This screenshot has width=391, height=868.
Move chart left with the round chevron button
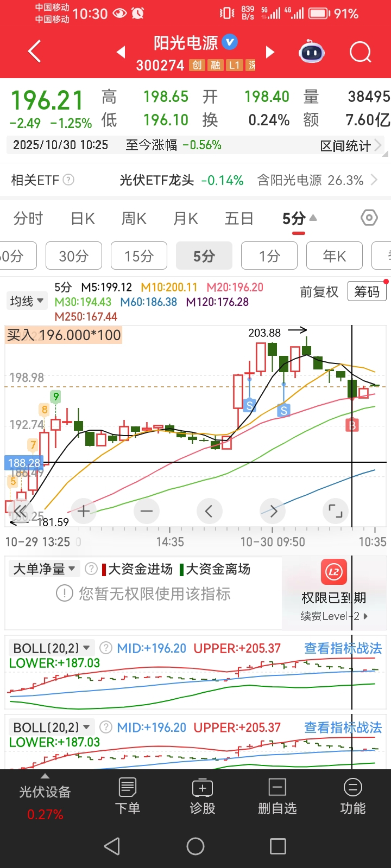[x=209, y=511]
